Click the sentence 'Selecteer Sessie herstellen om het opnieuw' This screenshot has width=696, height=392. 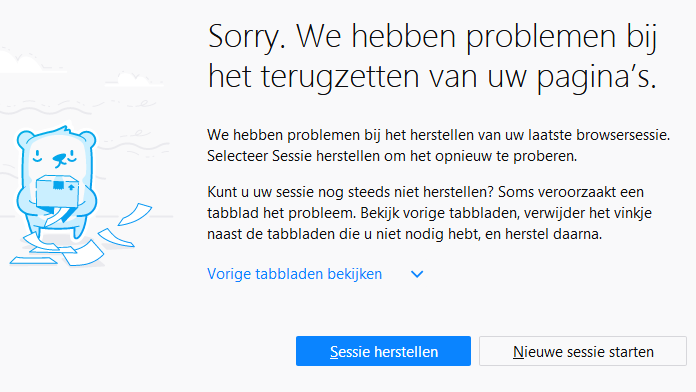coord(392,156)
